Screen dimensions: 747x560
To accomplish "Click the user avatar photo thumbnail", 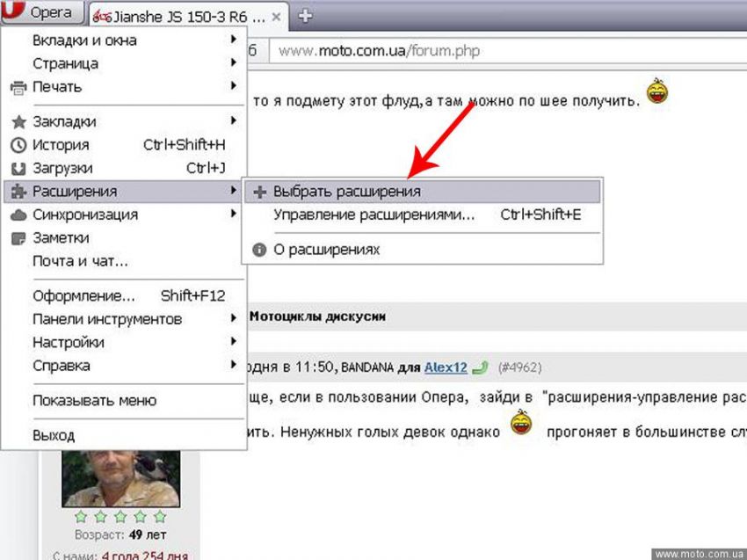I will (121, 478).
